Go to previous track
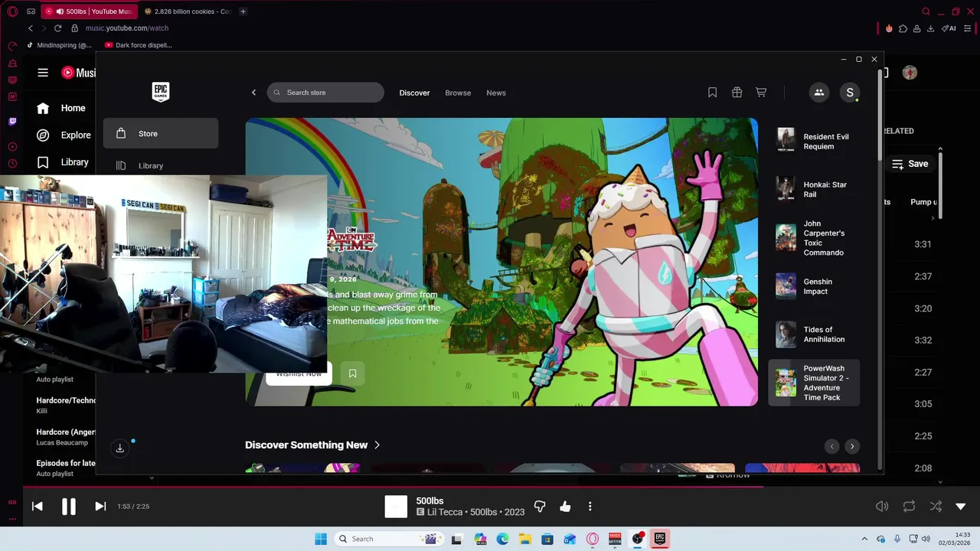 point(37,507)
